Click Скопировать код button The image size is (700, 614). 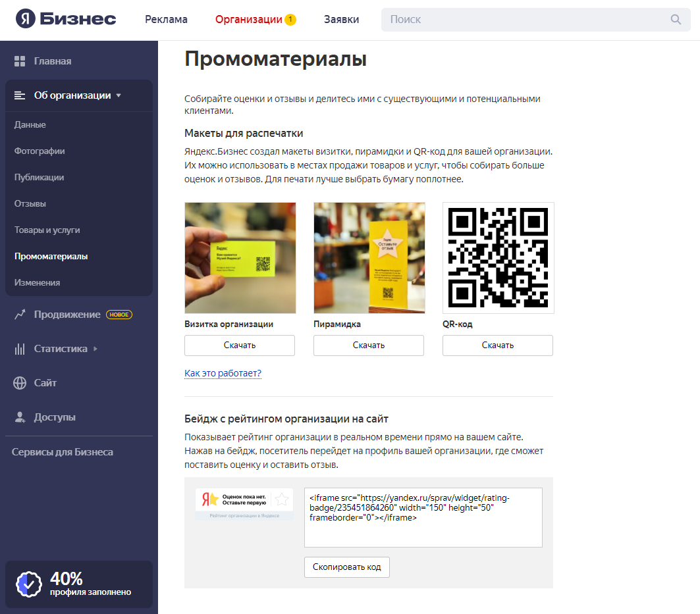click(347, 567)
